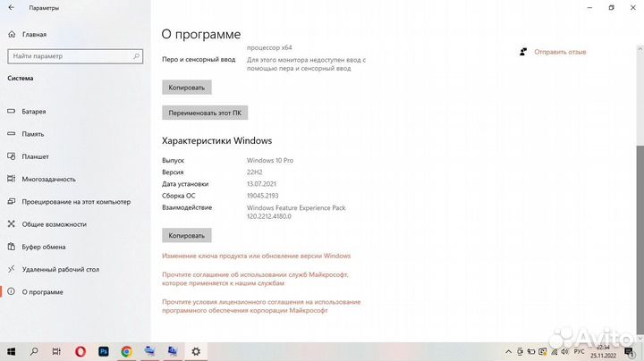Image resolution: width=644 pixels, height=361 pixels.
Task: Open Изменение ключа продукта link
Action: pyautogui.click(x=257, y=256)
